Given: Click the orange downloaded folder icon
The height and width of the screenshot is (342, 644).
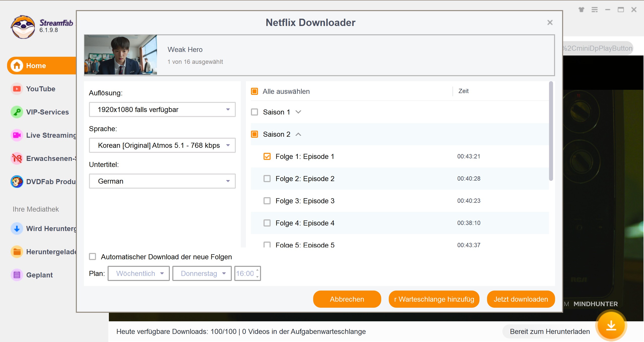Looking at the screenshot, I should tap(17, 252).
